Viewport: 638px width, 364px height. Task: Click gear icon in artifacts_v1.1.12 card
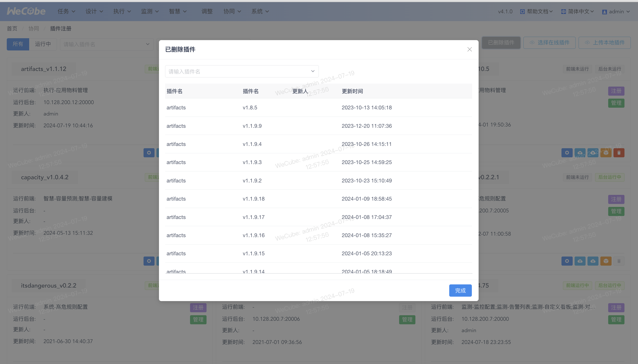click(149, 153)
